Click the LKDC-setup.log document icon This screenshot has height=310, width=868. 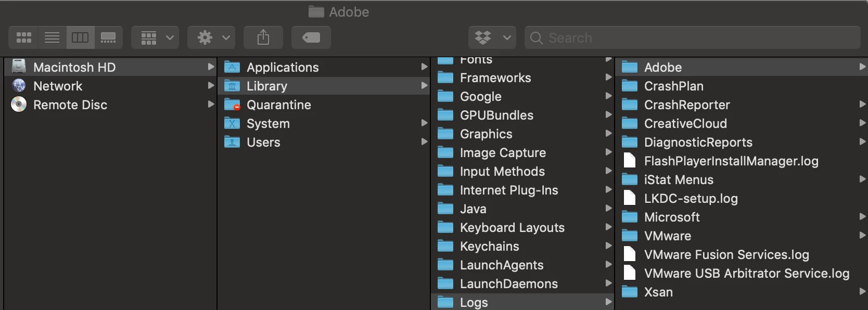(x=630, y=198)
